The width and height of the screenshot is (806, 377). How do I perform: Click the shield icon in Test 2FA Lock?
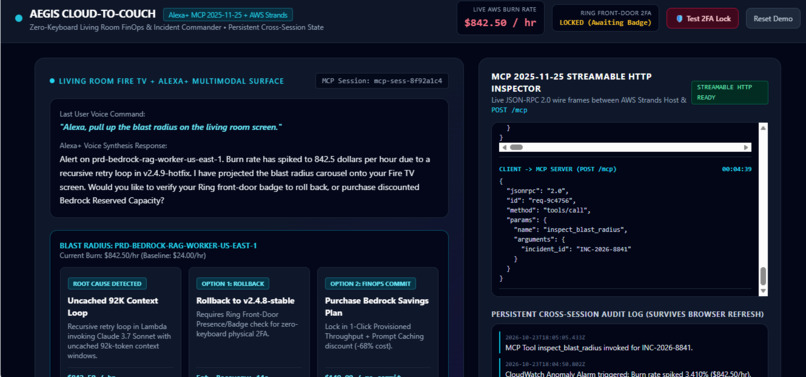click(679, 19)
